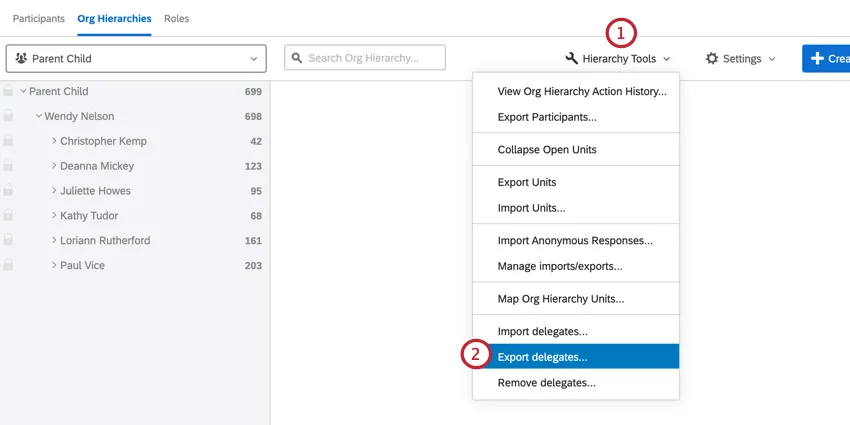Open the Settings dropdown
850x425 pixels.
pyautogui.click(x=740, y=59)
